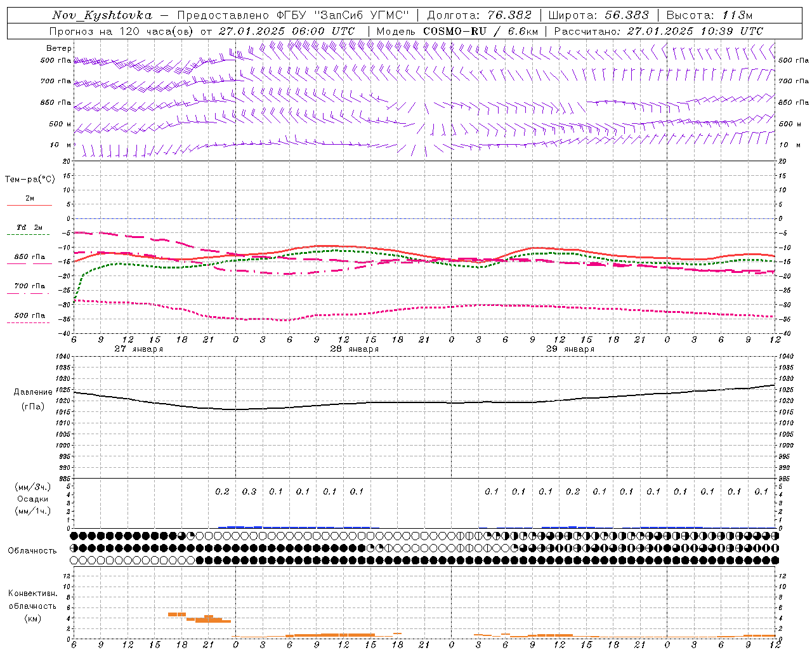This screenshot has height=650, width=812.
Task: Click the '(мм/1ч.)' precipitation unit label
Action: tap(32, 511)
